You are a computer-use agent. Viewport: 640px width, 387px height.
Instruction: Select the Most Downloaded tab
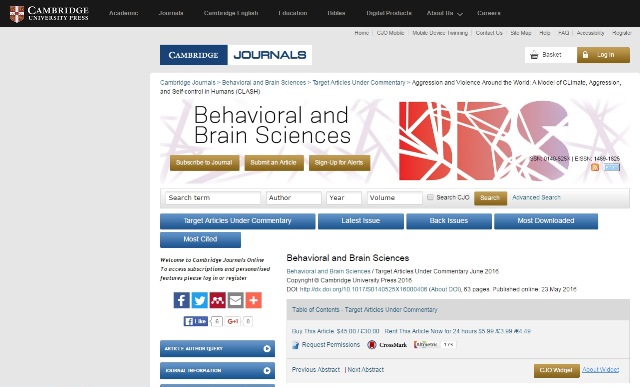[546, 221]
